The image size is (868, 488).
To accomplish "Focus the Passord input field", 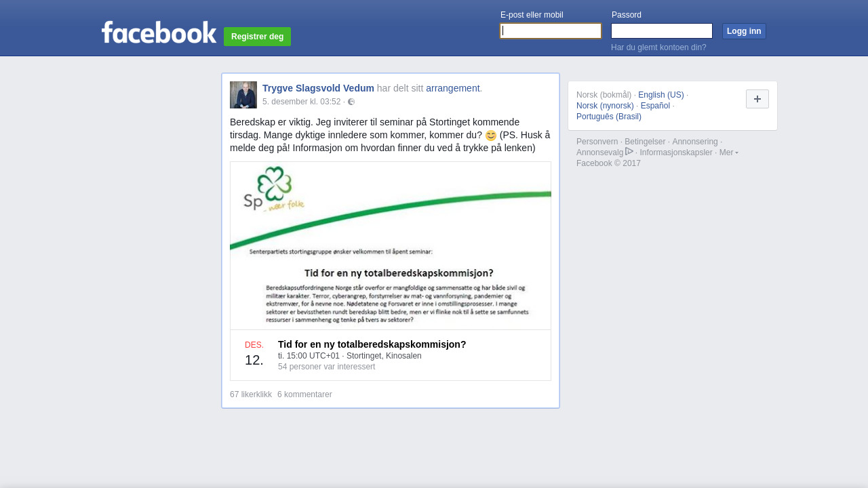I will click(662, 31).
